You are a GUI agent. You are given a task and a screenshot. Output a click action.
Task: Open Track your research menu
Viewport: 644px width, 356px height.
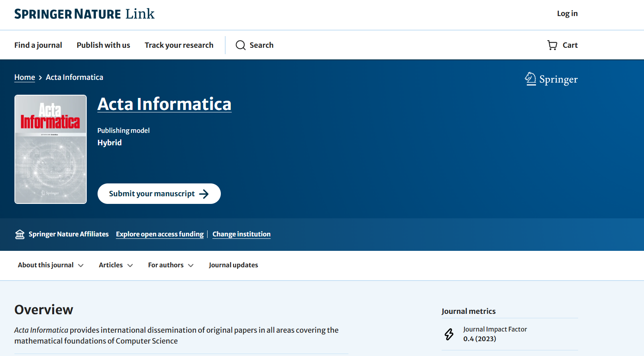(x=179, y=45)
